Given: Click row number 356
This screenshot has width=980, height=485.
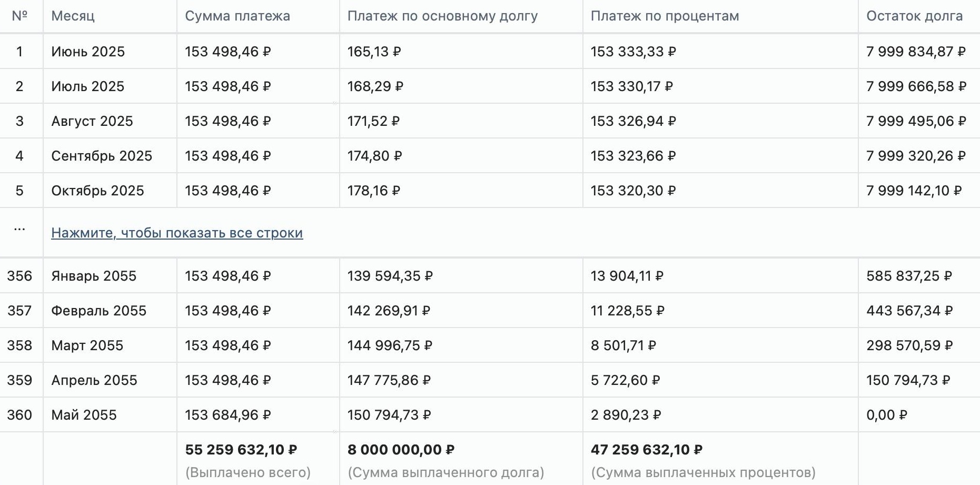Looking at the screenshot, I should pos(19,276).
